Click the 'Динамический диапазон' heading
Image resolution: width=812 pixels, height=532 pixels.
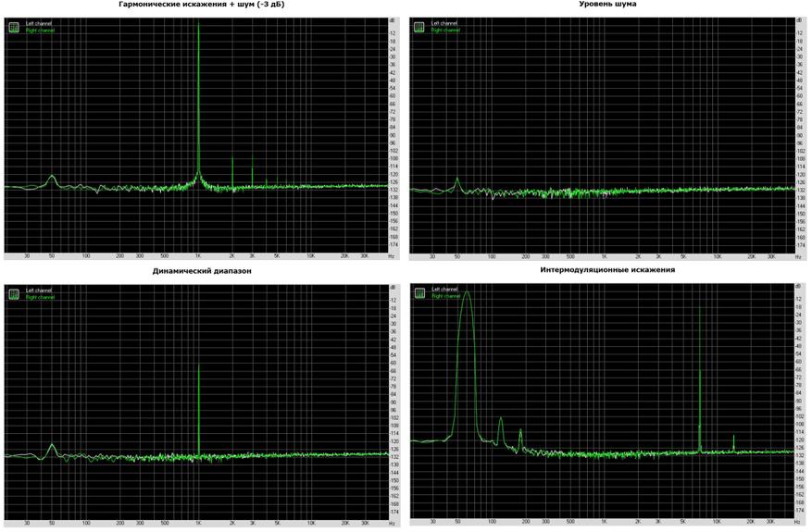click(202, 271)
